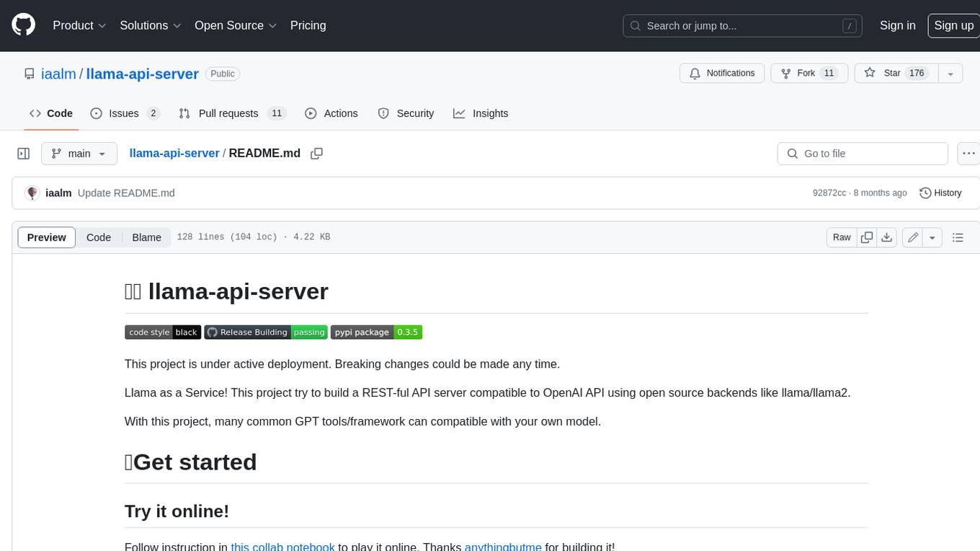Expand the file tree side panel
The image size is (980, 551).
point(23,154)
